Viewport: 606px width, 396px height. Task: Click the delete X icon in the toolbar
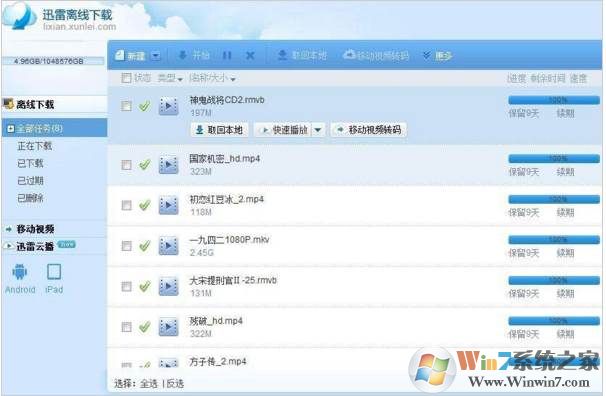250,56
